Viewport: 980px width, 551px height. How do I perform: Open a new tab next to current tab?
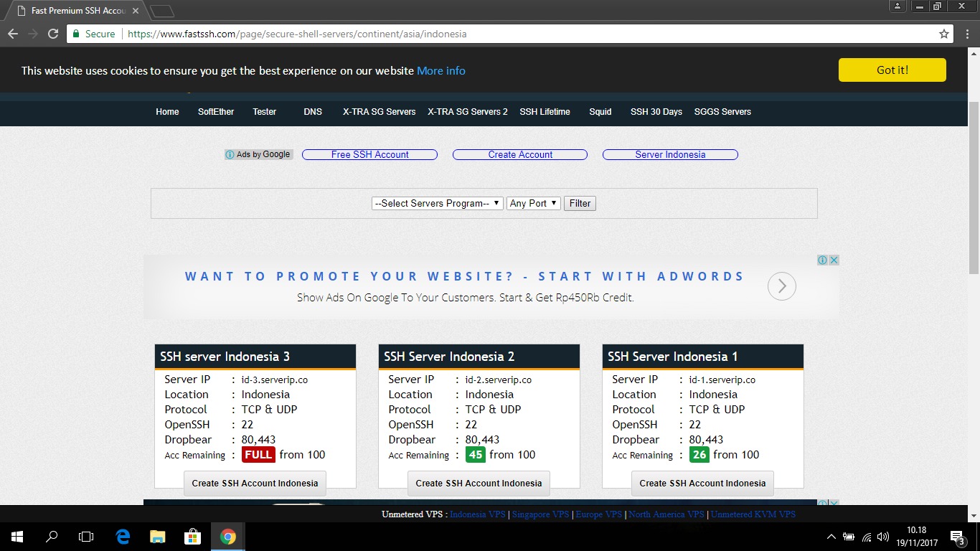[x=162, y=11]
